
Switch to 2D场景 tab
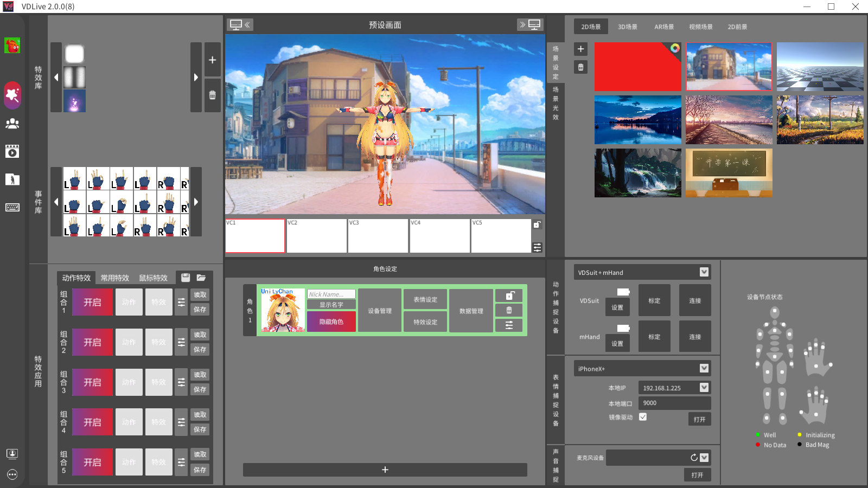(591, 27)
